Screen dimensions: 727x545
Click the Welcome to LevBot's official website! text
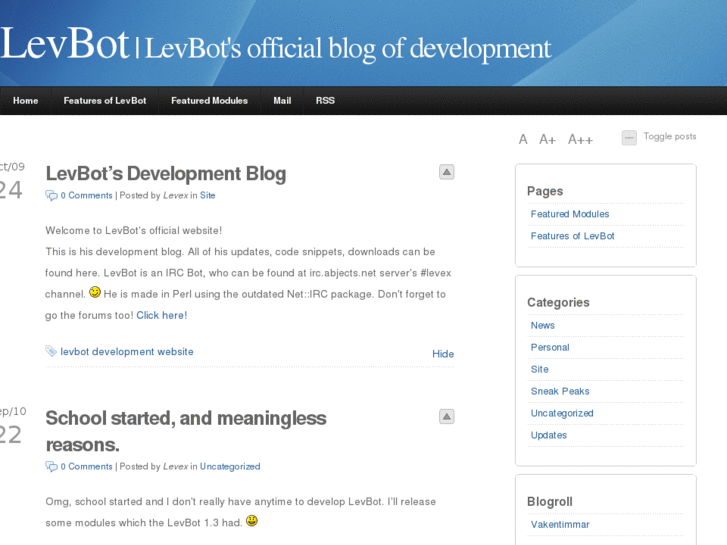tap(134, 231)
